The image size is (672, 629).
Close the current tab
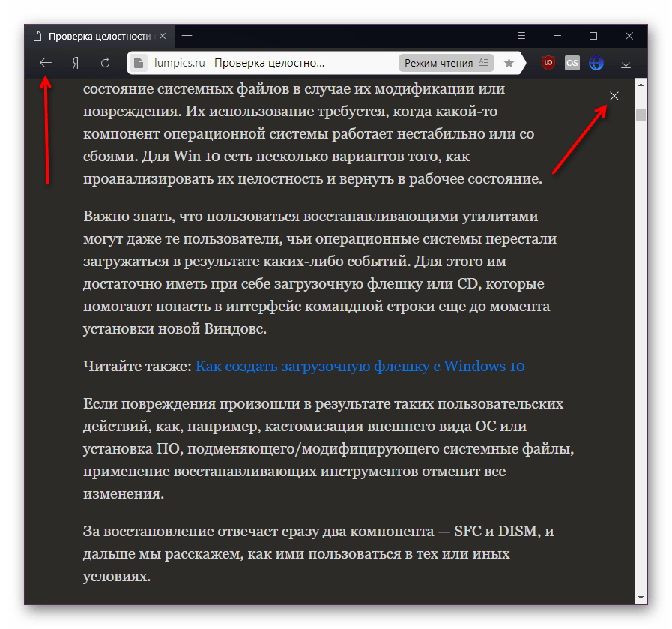point(163,36)
